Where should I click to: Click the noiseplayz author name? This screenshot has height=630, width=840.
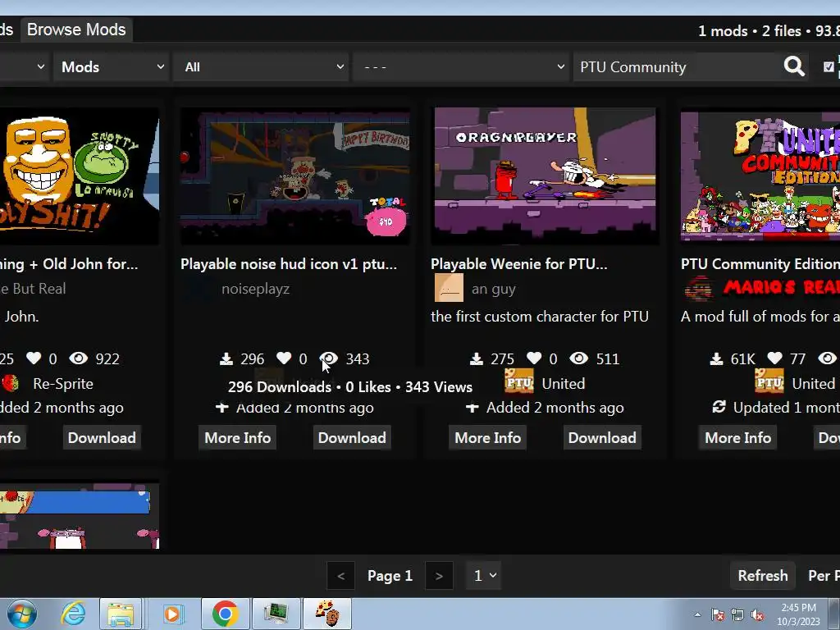click(x=256, y=289)
